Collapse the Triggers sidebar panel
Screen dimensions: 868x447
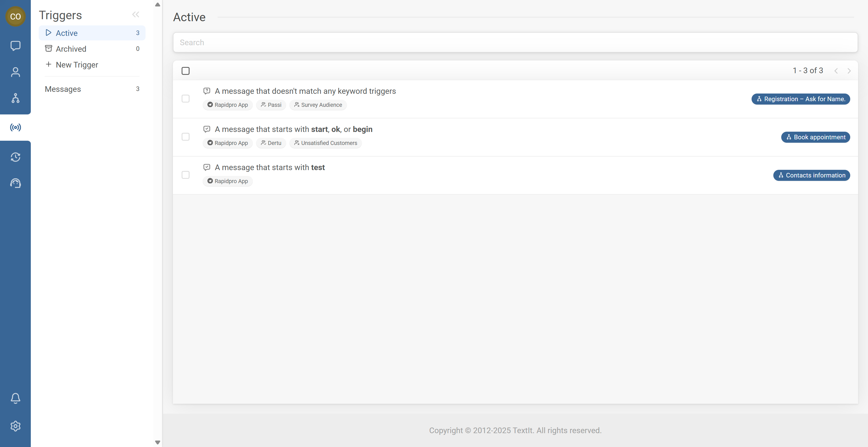tap(136, 14)
